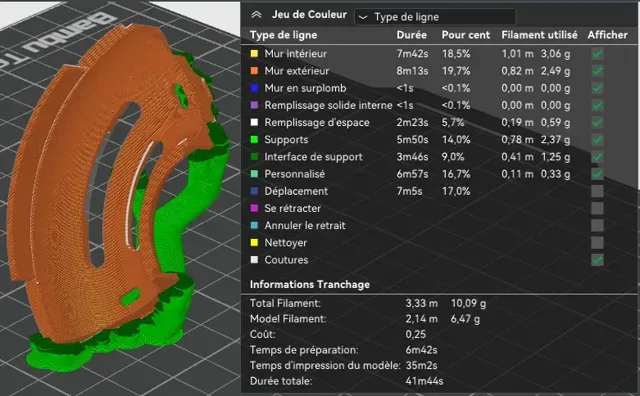Show Se rétracter moves via checkbox

coord(597,208)
